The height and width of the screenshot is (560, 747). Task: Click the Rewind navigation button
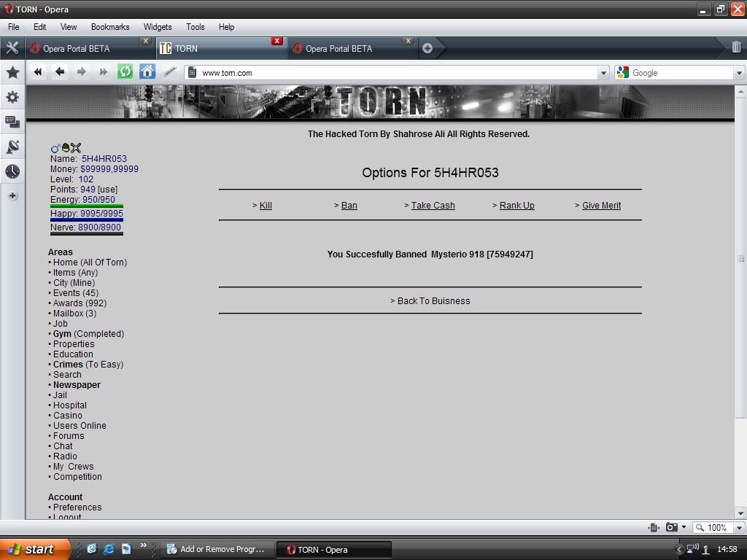(38, 72)
